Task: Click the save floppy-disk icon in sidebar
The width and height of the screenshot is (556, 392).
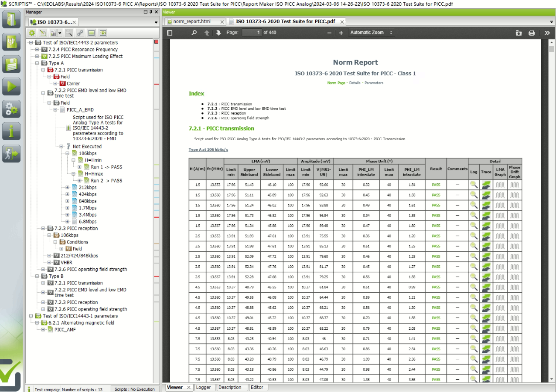Action: pos(11,64)
